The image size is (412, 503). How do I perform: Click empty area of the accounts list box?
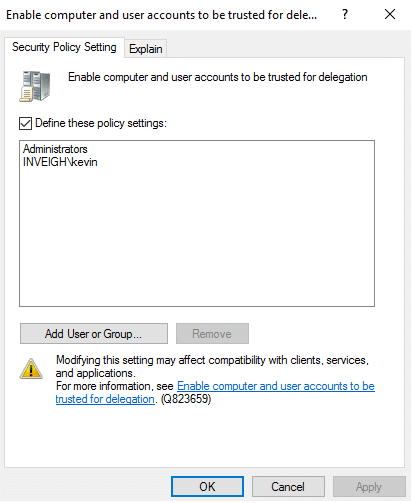point(197,237)
